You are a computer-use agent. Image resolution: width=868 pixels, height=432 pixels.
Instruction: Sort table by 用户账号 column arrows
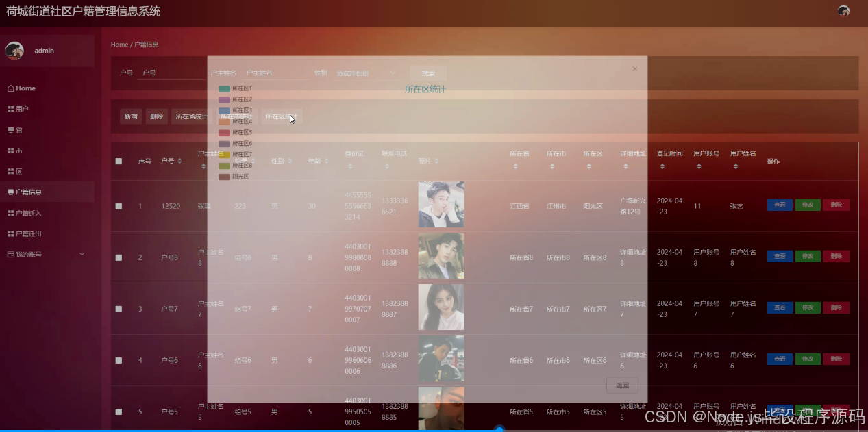coord(699,166)
